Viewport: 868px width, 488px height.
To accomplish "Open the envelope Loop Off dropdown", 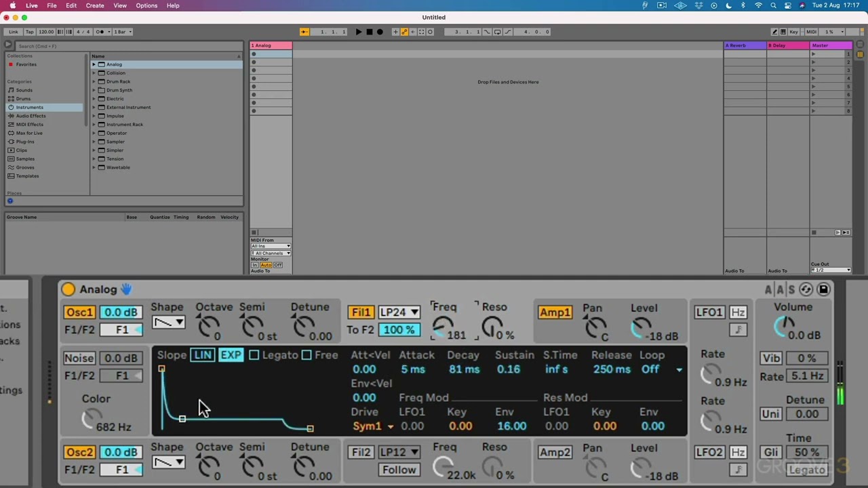I will coord(662,369).
